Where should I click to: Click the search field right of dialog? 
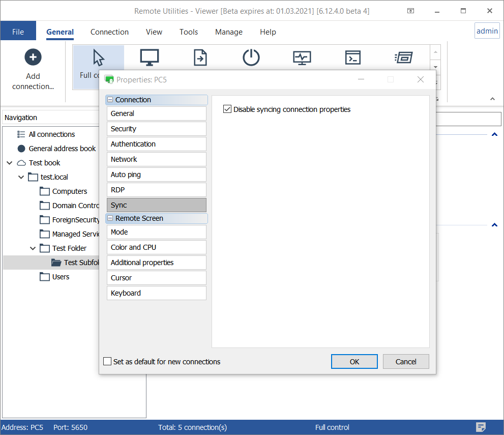tap(468, 119)
